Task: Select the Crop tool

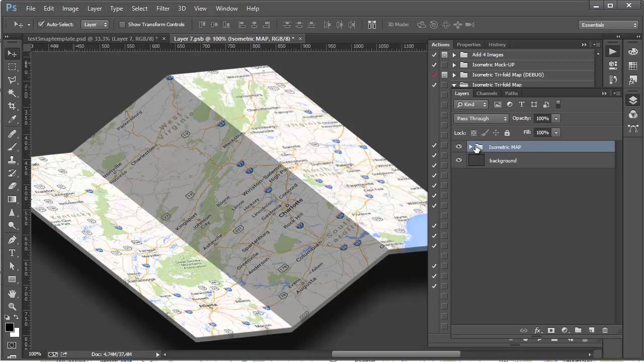Action: click(x=12, y=106)
